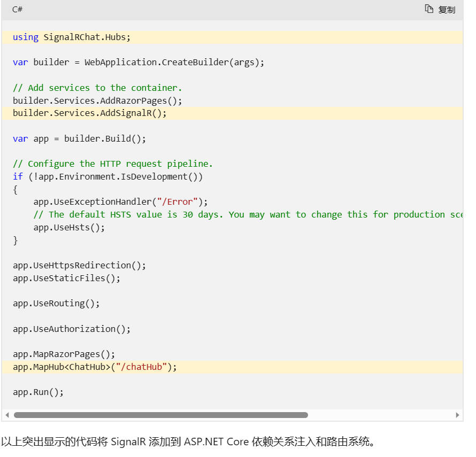Click the line 'app.UseAuthorization();'
Image resolution: width=476 pixels, height=457 pixels.
[72, 329]
